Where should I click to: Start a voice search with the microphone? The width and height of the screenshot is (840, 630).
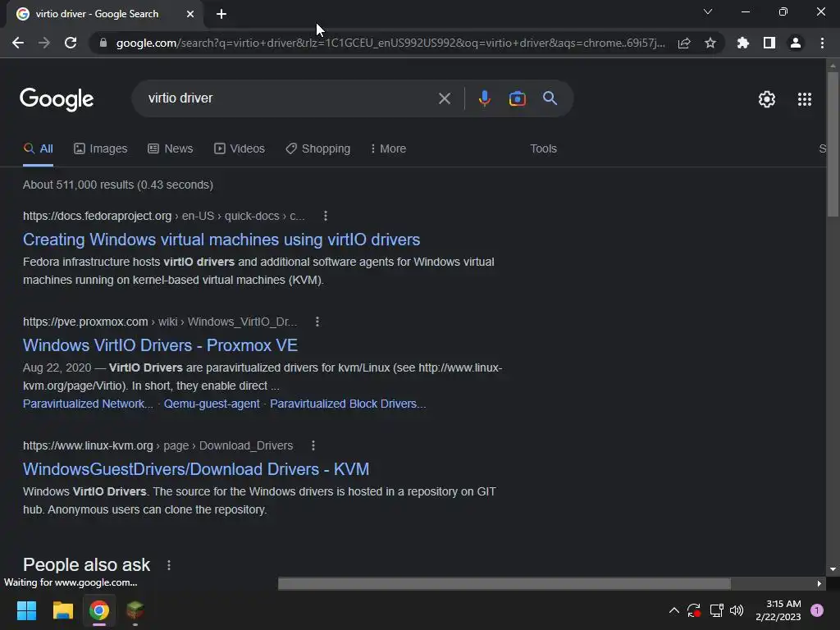click(x=484, y=98)
